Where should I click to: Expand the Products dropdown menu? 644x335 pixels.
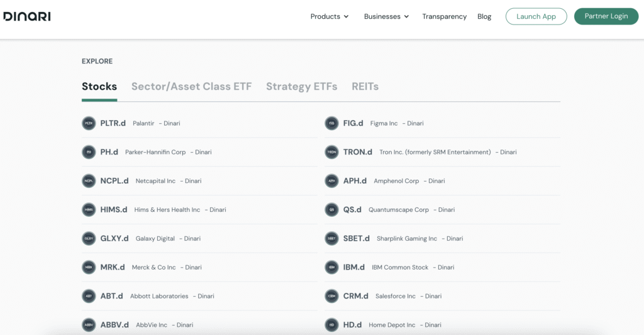pos(330,16)
